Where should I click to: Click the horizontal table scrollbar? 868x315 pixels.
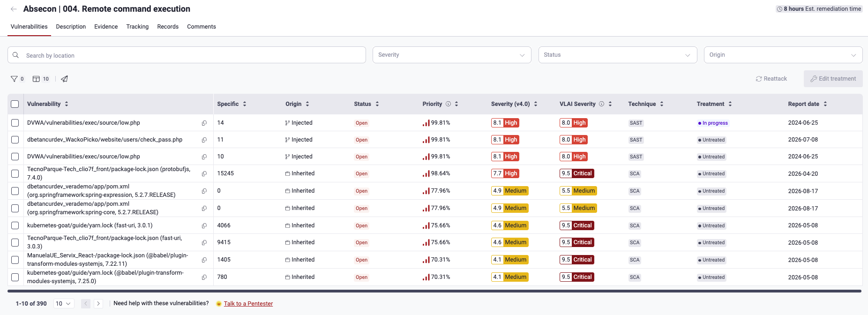pyautogui.click(x=434, y=291)
